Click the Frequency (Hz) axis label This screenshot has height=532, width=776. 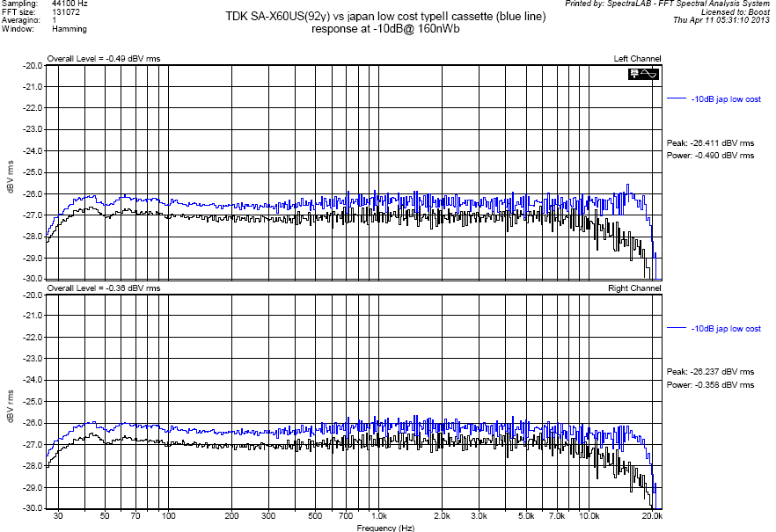point(385,528)
